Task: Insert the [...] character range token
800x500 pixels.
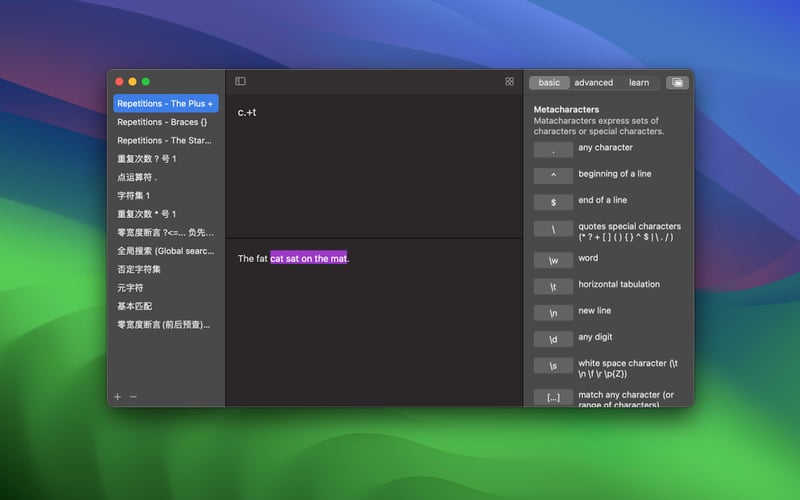Action: point(553,397)
